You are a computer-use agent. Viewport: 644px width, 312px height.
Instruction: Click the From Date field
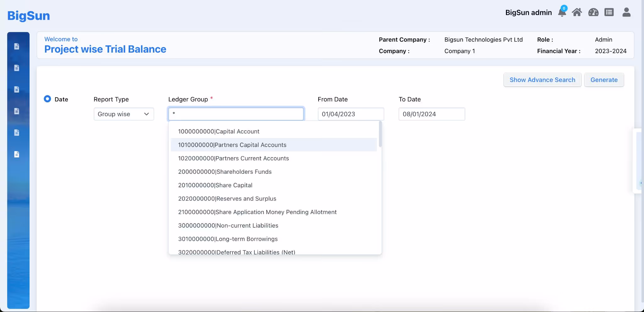click(351, 114)
